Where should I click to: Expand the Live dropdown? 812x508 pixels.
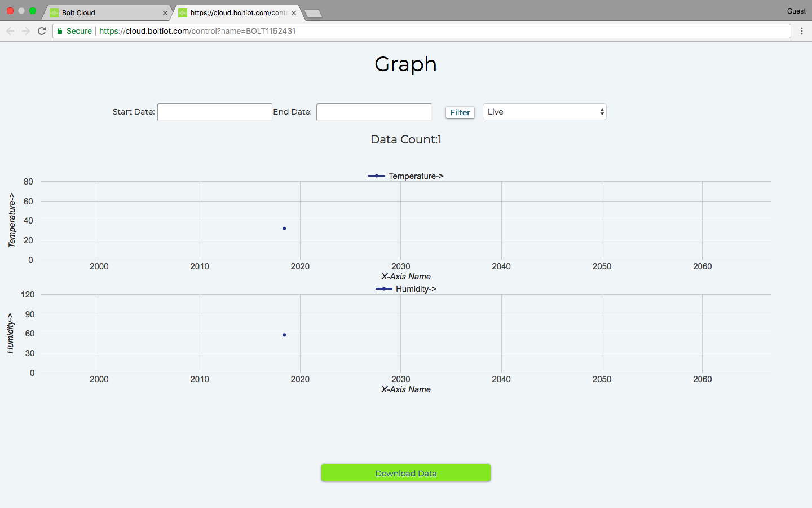click(x=544, y=112)
